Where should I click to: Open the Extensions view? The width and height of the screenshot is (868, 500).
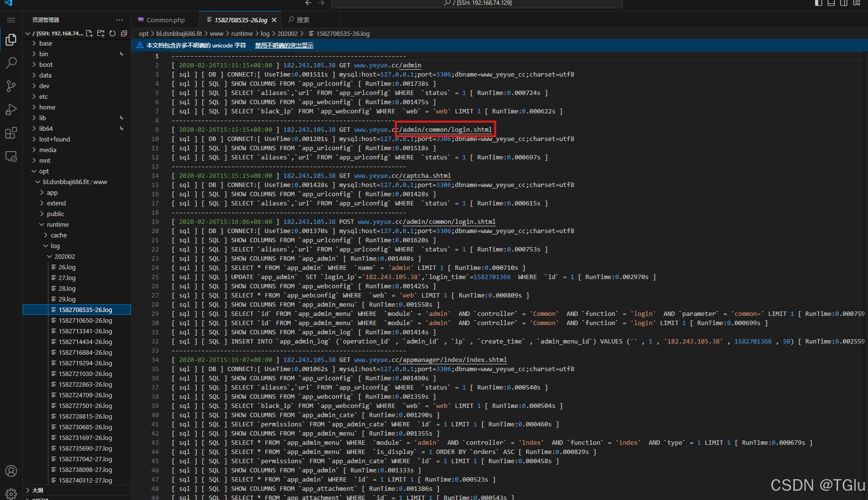pyautogui.click(x=11, y=133)
